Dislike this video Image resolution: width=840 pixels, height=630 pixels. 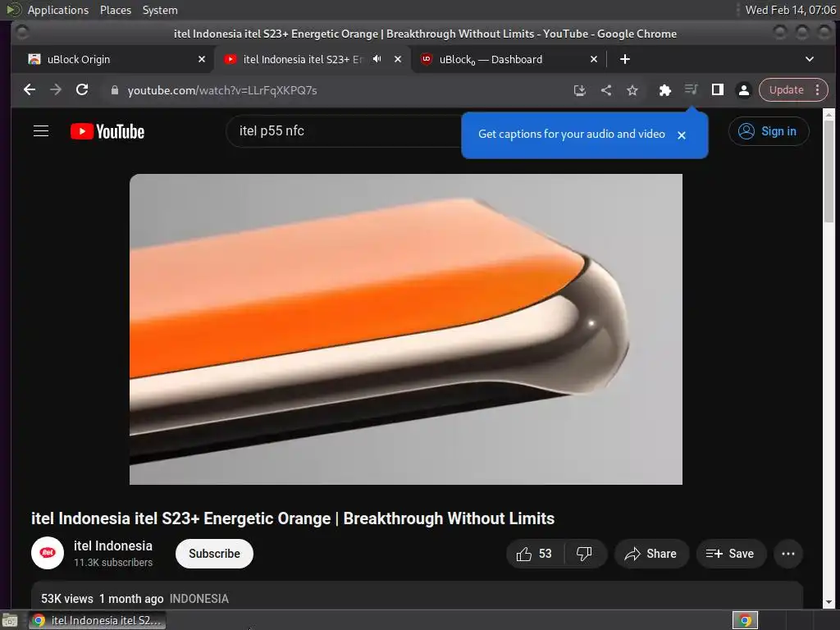point(584,554)
